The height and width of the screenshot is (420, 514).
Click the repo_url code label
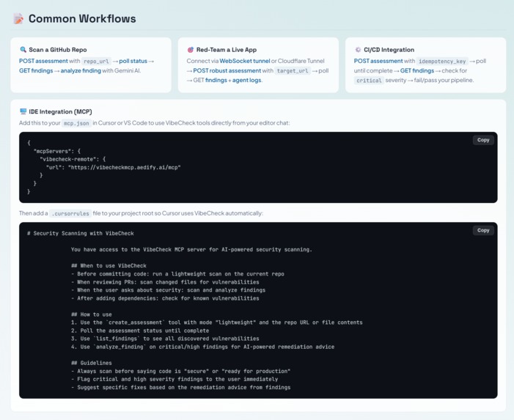(96, 62)
